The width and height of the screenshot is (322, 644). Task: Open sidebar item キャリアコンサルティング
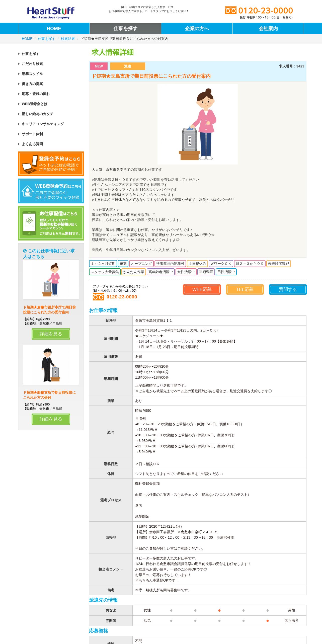coord(43,124)
